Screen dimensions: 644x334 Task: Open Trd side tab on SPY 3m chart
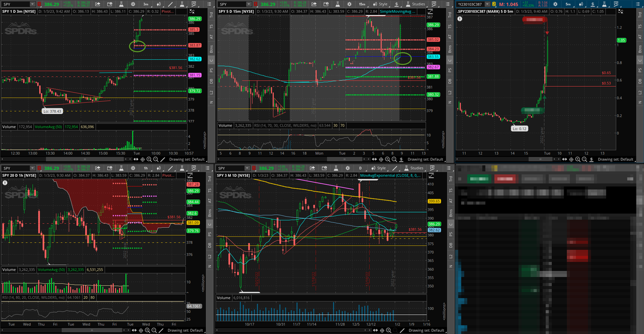coord(211,14)
